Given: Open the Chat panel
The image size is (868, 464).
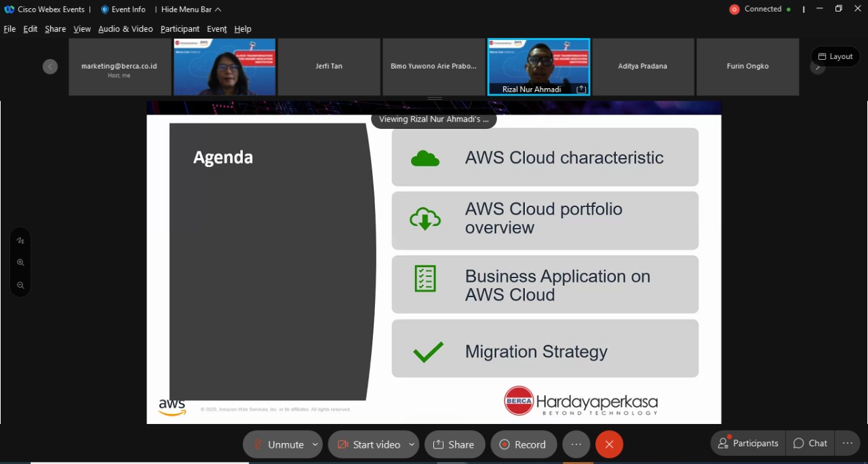Looking at the screenshot, I should click(x=810, y=443).
